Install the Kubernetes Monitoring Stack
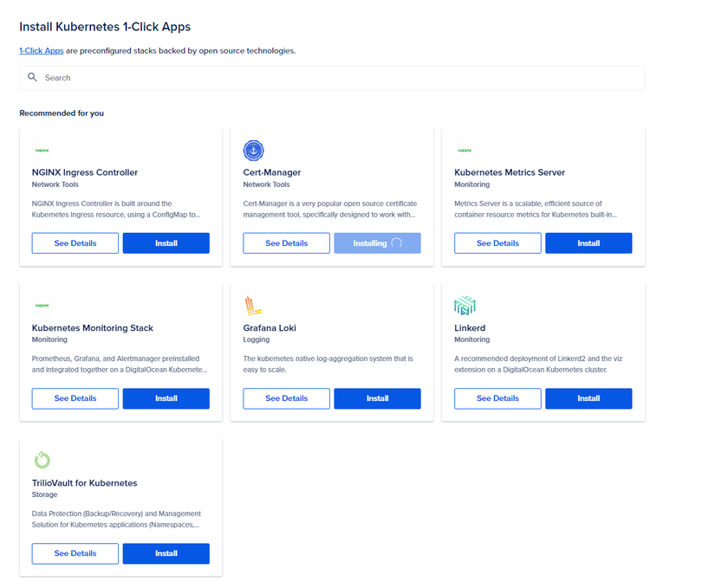The image size is (715, 588). tap(166, 398)
